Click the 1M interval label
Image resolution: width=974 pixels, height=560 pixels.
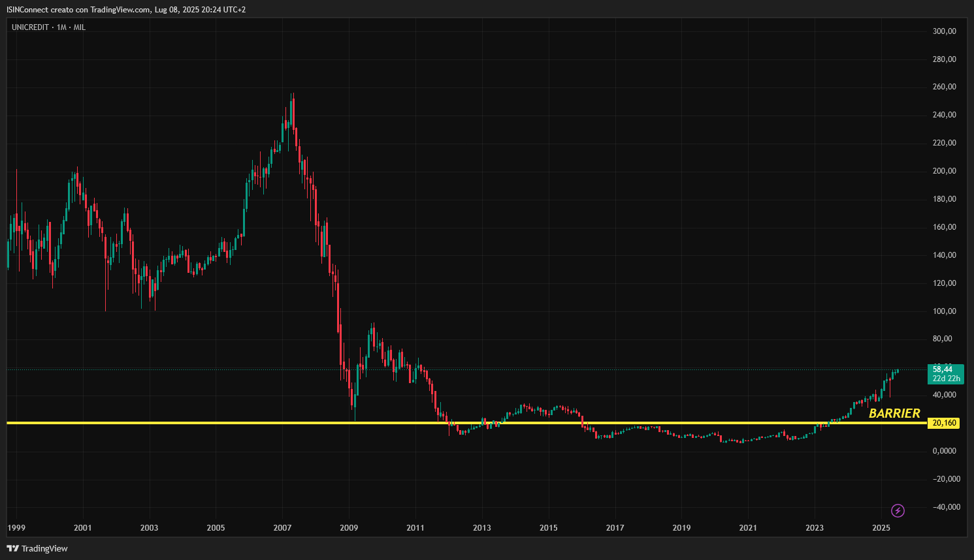point(61,27)
